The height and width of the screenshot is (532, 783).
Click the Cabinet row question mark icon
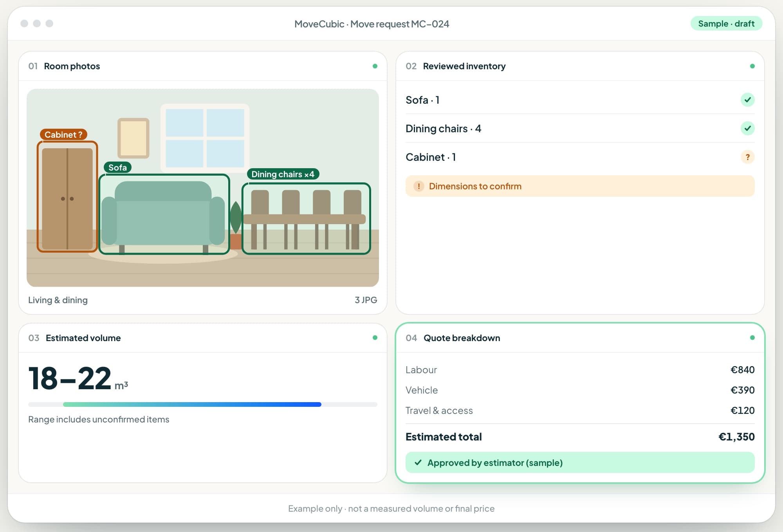pyautogui.click(x=747, y=157)
